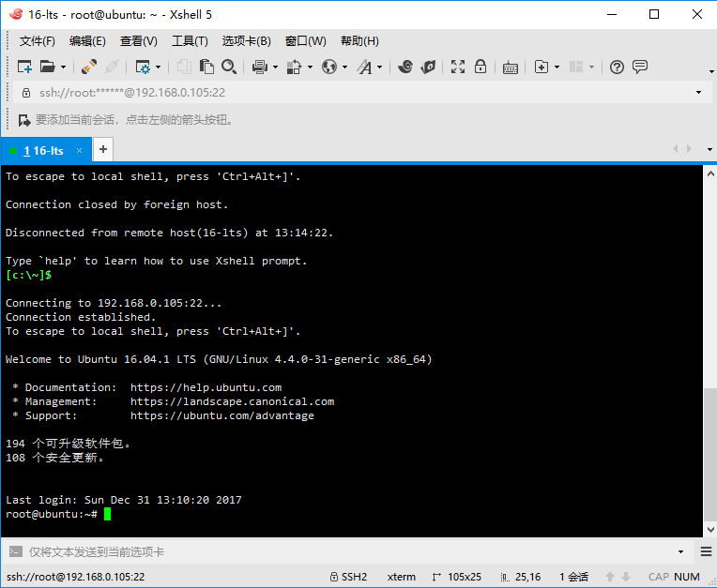Click the toolbar overflow arrow
This screenshot has width=717, height=588.
[x=711, y=71]
